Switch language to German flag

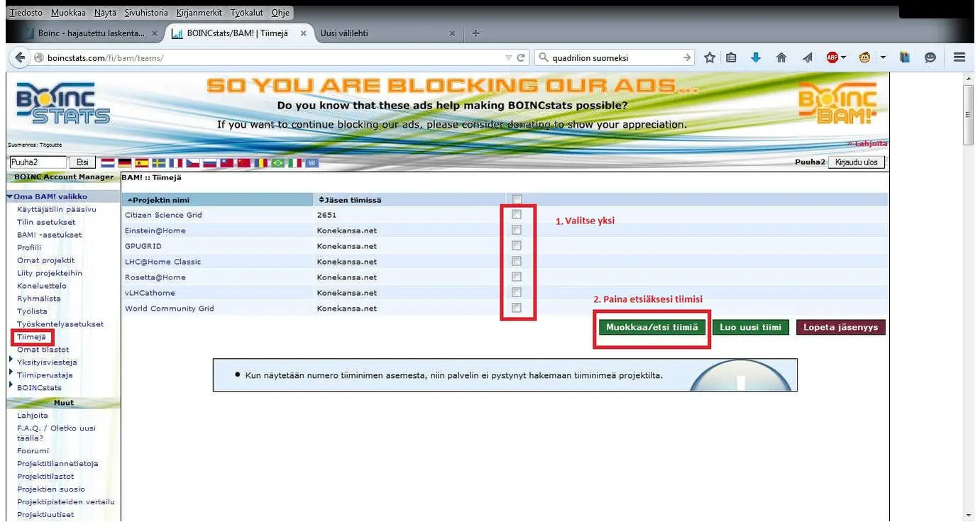[x=125, y=162]
